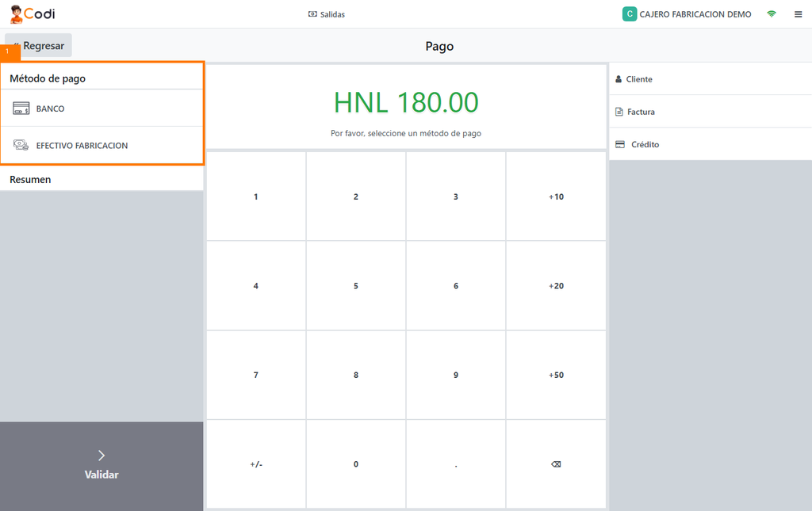The image size is (812, 511).
Task: Choose Cliente option
Action: [710, 79]
